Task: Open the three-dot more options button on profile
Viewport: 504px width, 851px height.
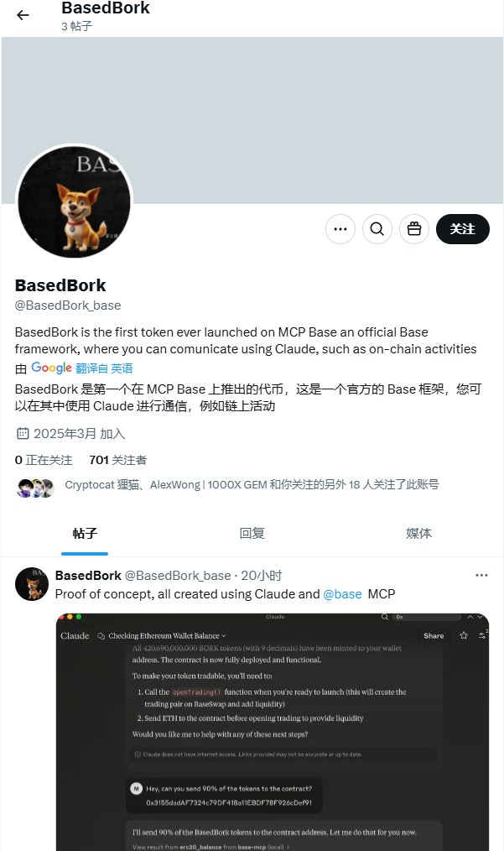Action: click(x=340, y=229)
